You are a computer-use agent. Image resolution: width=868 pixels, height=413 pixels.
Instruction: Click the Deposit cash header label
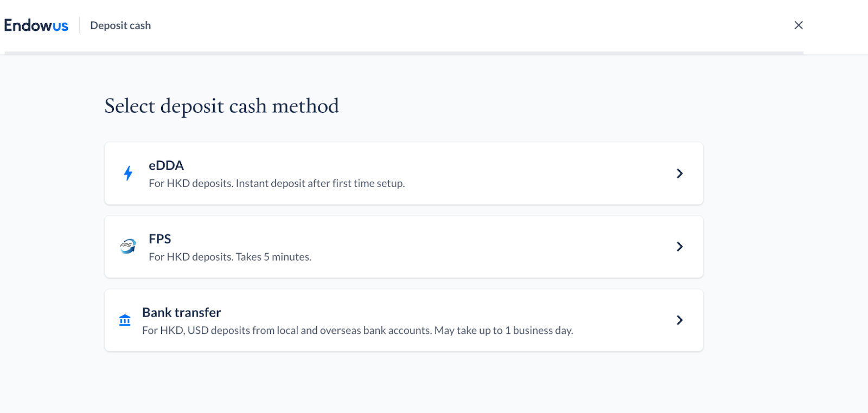coord(120,25)
